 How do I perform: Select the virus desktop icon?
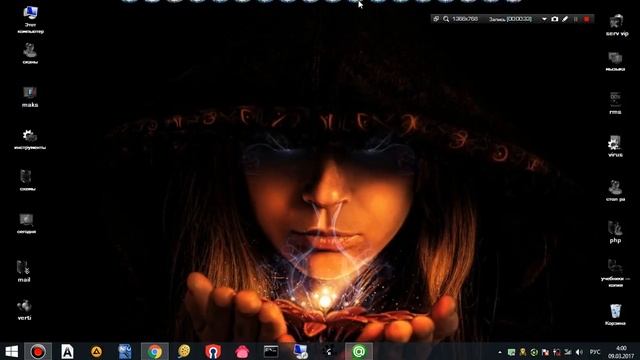[x=615, y=147]
